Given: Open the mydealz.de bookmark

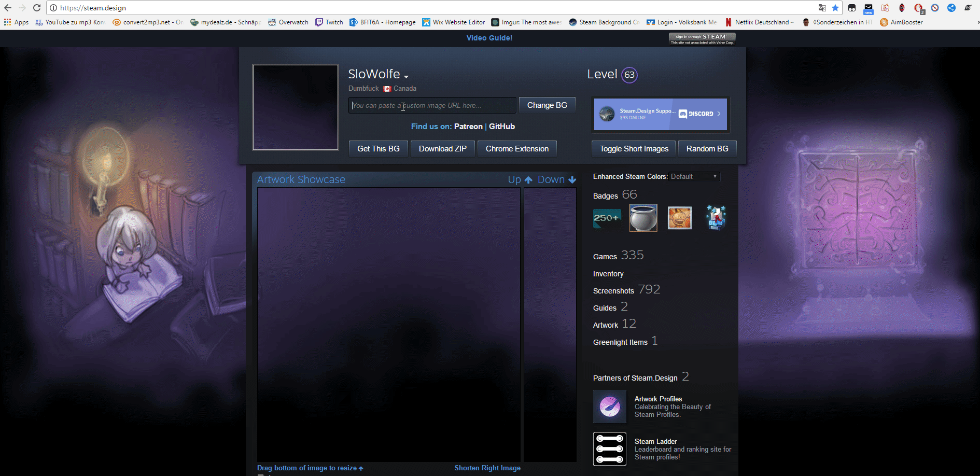Looking at the screenshot, I should tap(226, 22).
